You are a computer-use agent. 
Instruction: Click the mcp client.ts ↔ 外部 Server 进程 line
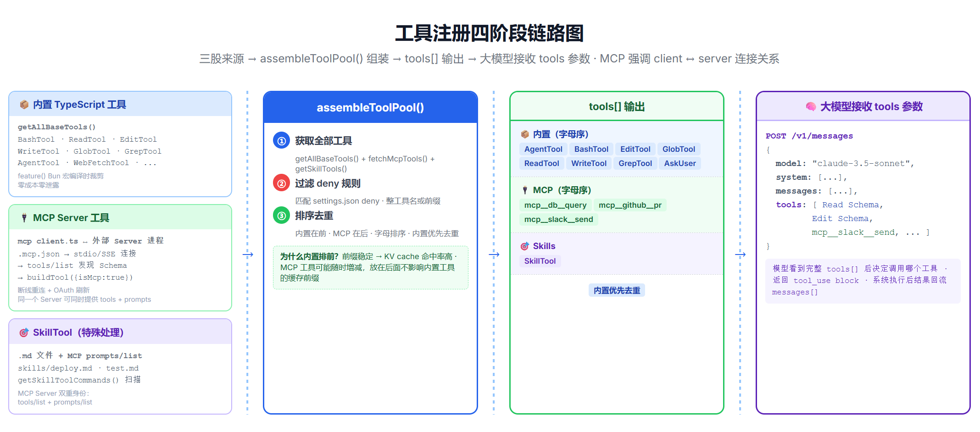90,241
